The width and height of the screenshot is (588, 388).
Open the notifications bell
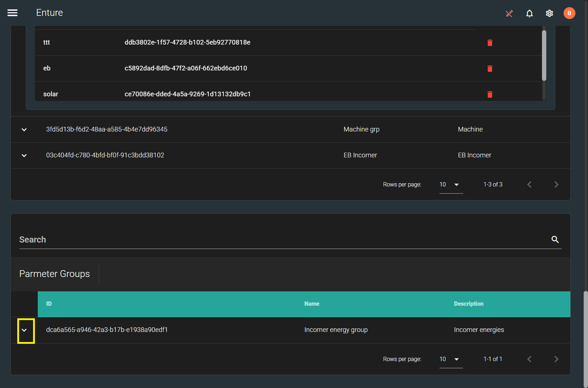pyautogui.click(x=529, y=14)
